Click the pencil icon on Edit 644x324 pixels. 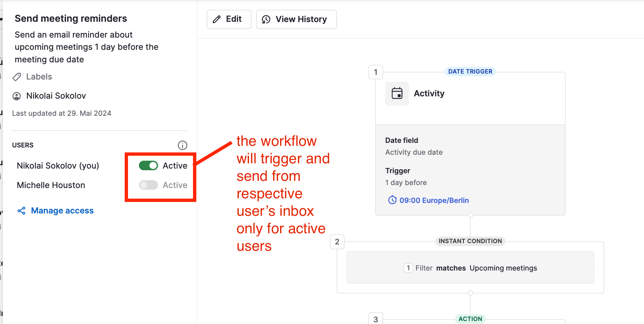tap(216, 19)
